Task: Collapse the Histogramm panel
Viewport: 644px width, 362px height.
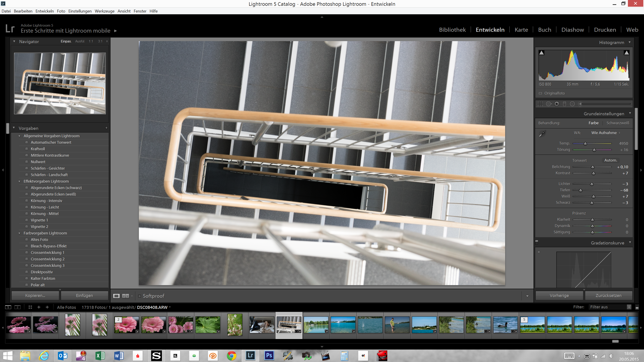Action: tap(629, 42)
